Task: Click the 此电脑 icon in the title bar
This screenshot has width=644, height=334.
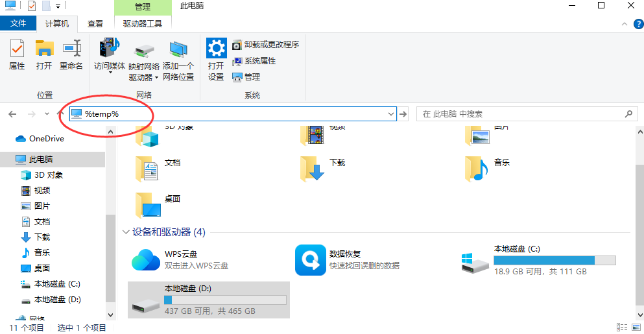Action: tap(10, 5)
